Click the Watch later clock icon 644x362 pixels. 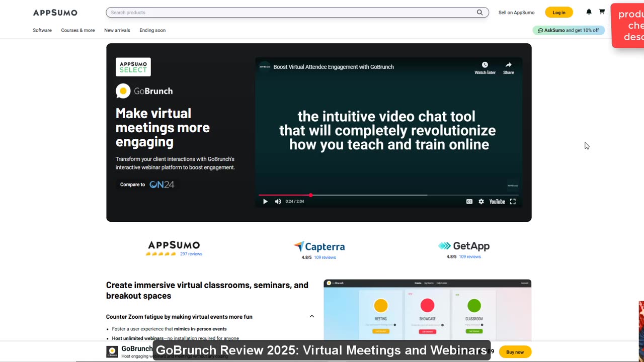485,65
